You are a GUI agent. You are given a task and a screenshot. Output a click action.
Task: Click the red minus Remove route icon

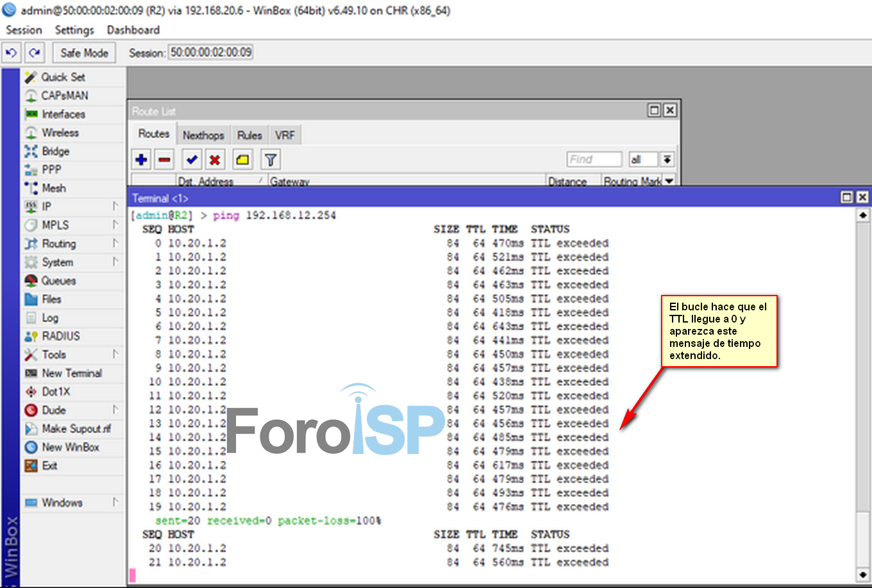click(165, 160)
